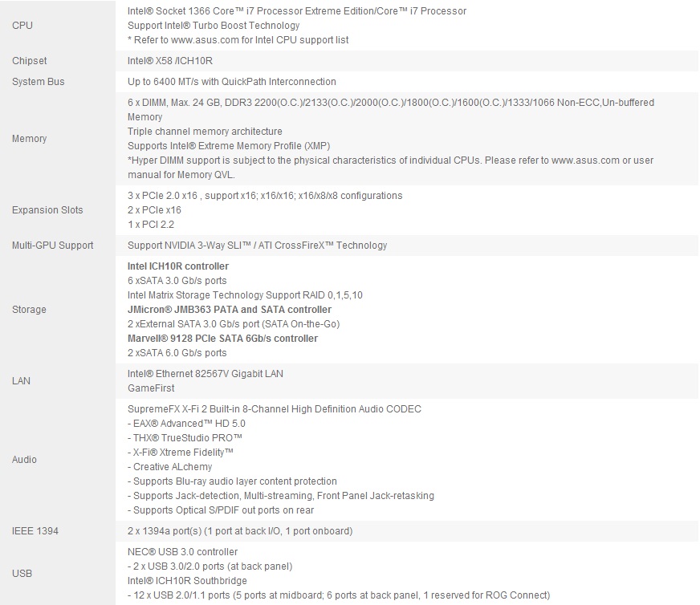
Task: Click the Storage row label
Action: click(x=29, y=310)
